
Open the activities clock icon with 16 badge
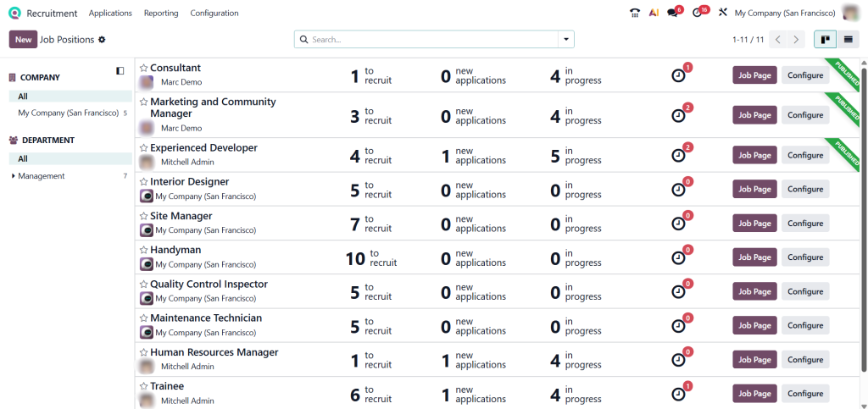697,13
